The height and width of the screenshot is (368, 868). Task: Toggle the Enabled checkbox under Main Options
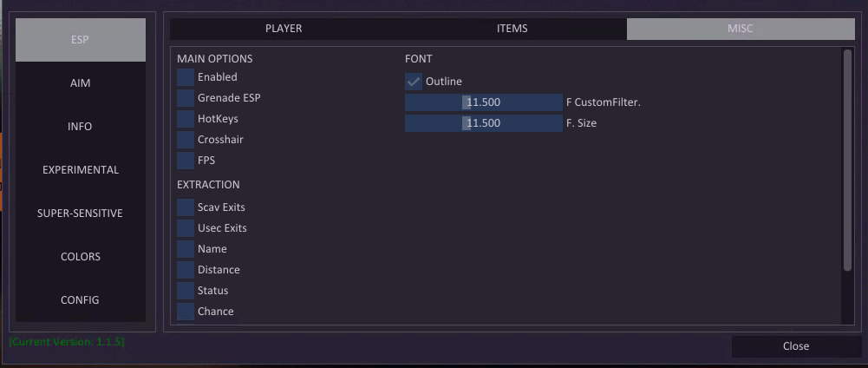coord(186,77)
